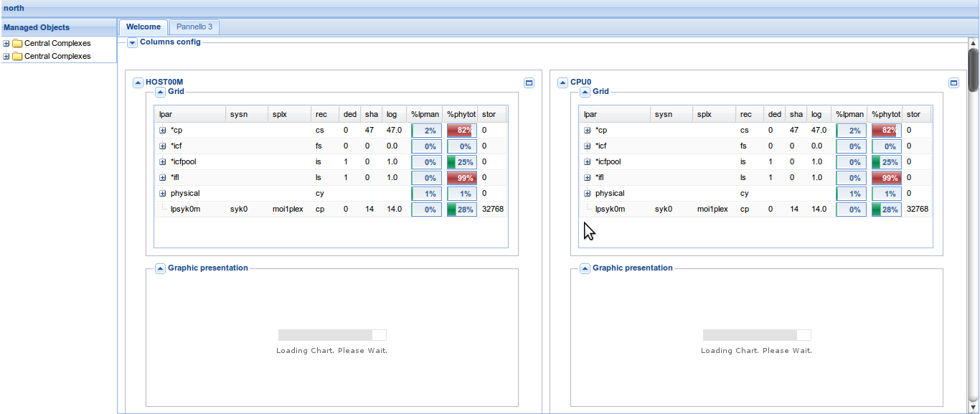Screen dimensions: 980x414
Task: Expand the Columns config section
Action: click(132, 42)
